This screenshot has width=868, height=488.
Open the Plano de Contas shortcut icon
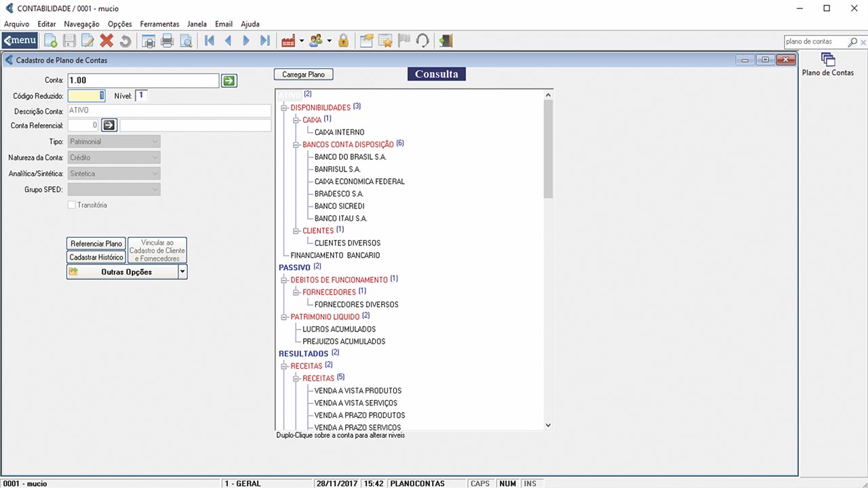coord(827,60)
